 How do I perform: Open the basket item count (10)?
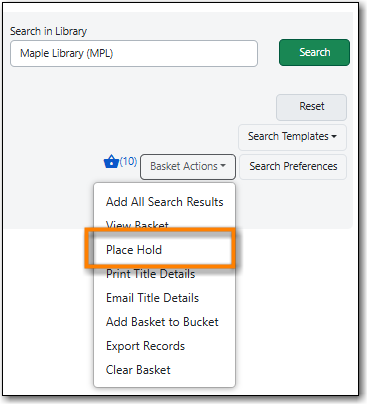(x=128, y=161)
